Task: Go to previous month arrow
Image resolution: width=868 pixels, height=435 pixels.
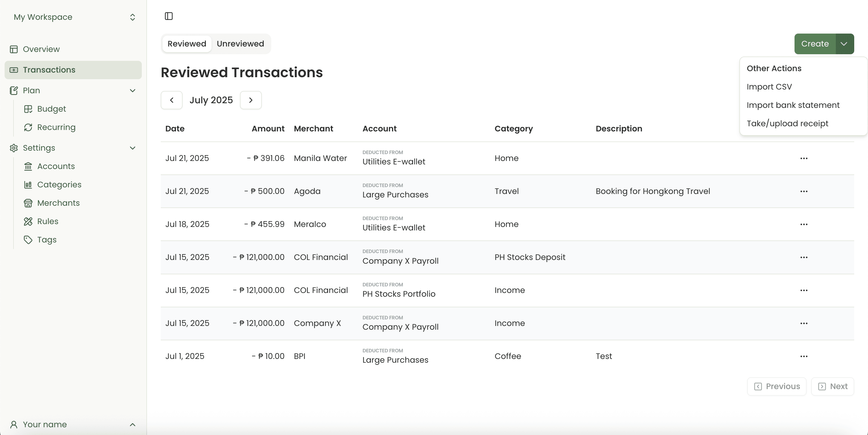Action: coord(172,100)
